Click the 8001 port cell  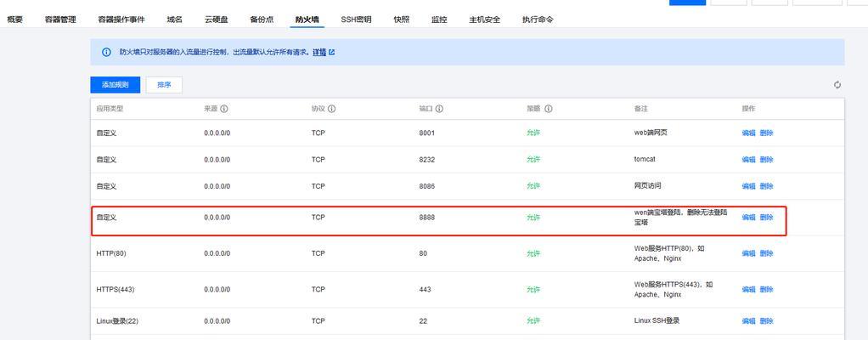427,133
